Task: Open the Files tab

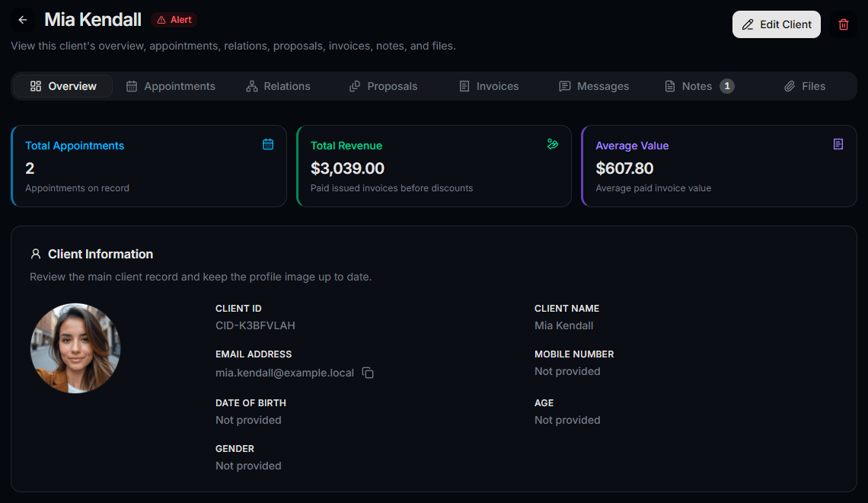Action: tap(804, 86)
